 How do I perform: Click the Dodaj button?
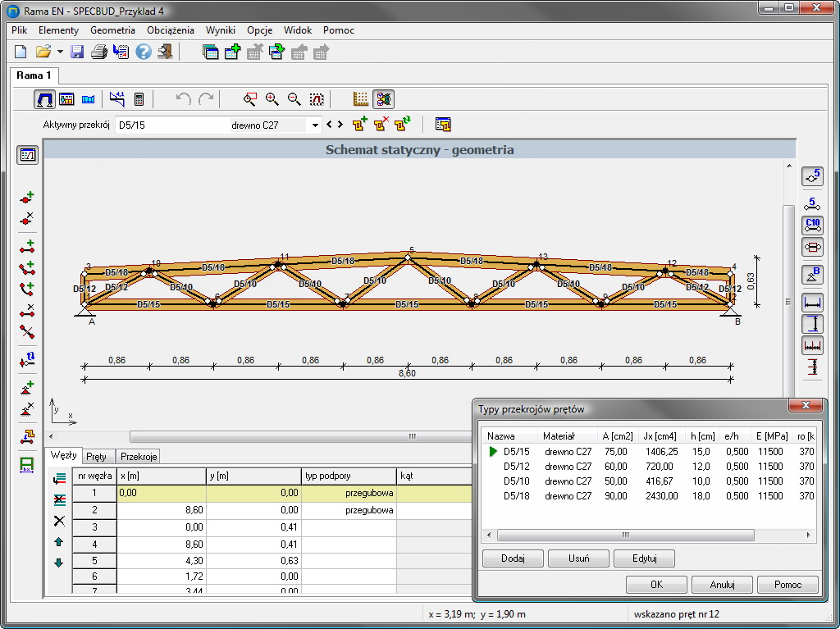(x=513, y=558)
